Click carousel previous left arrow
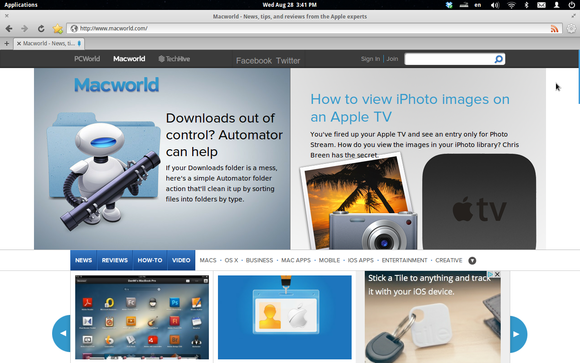This screenshot has height=363, width=580. [x=61, y=333]
